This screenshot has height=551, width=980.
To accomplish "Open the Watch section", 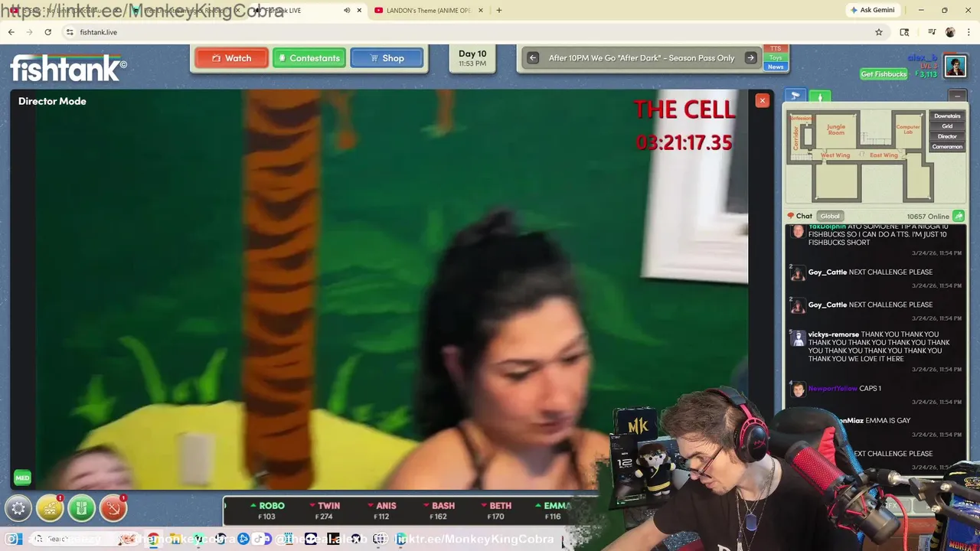I will click(231, 58).
